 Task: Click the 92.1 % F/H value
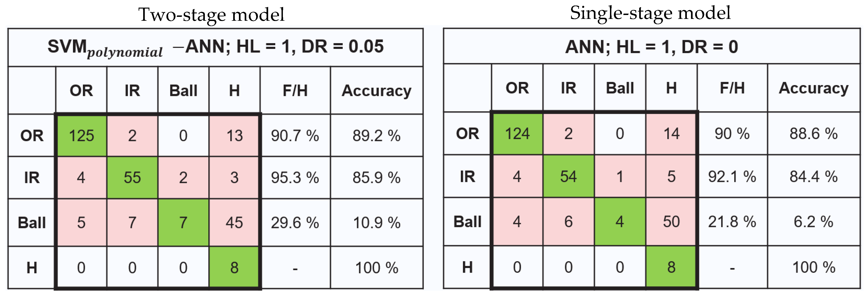(732, 176)
